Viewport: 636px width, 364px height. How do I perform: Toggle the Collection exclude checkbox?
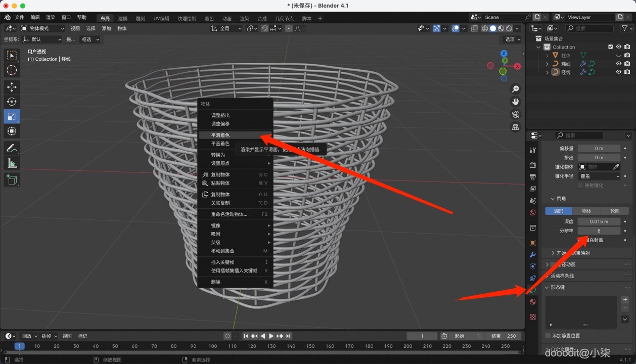[610, 47]
